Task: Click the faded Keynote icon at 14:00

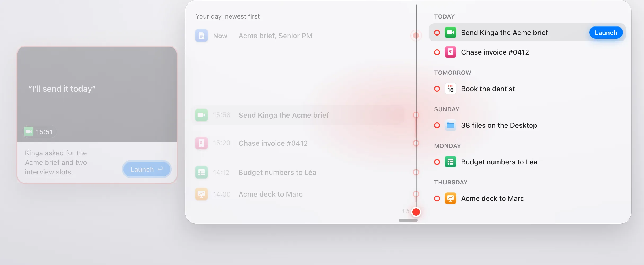Action: click(x=201, y=194)
